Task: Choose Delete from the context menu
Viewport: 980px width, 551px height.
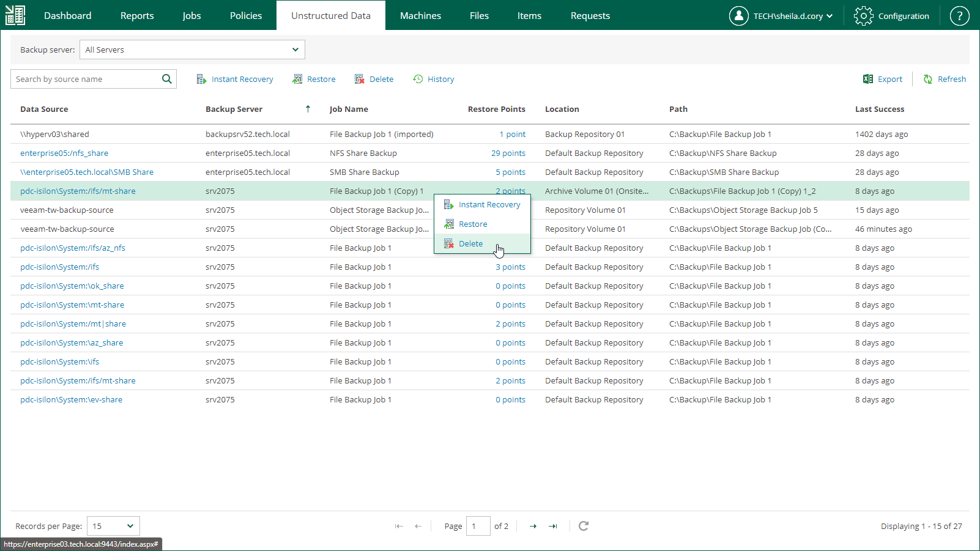Action: 470,243
